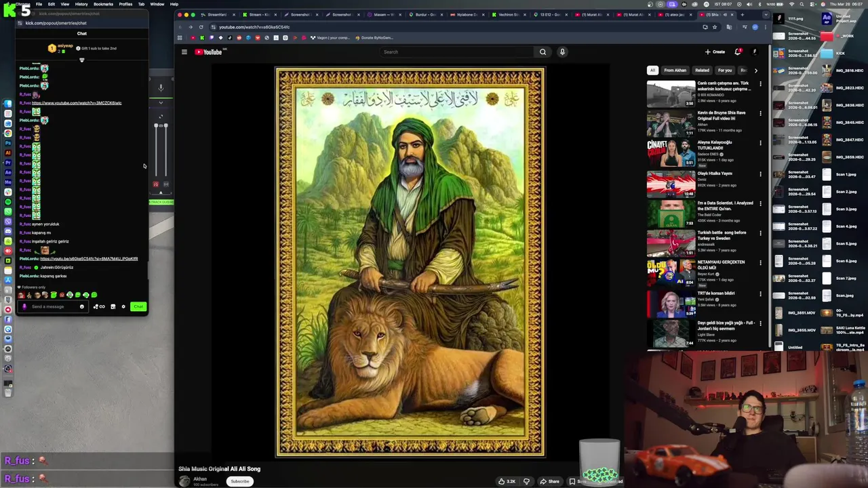
Task: Open the Kick chat shop icon
Action: click(x=113, y=306)
